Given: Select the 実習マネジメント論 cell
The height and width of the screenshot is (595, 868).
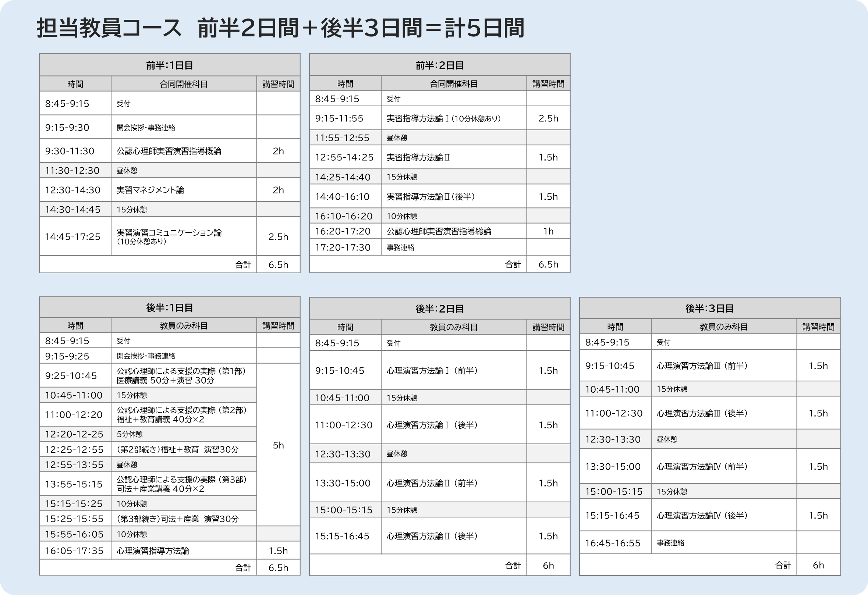Looking at the screenshot, I should pos(184,190).
